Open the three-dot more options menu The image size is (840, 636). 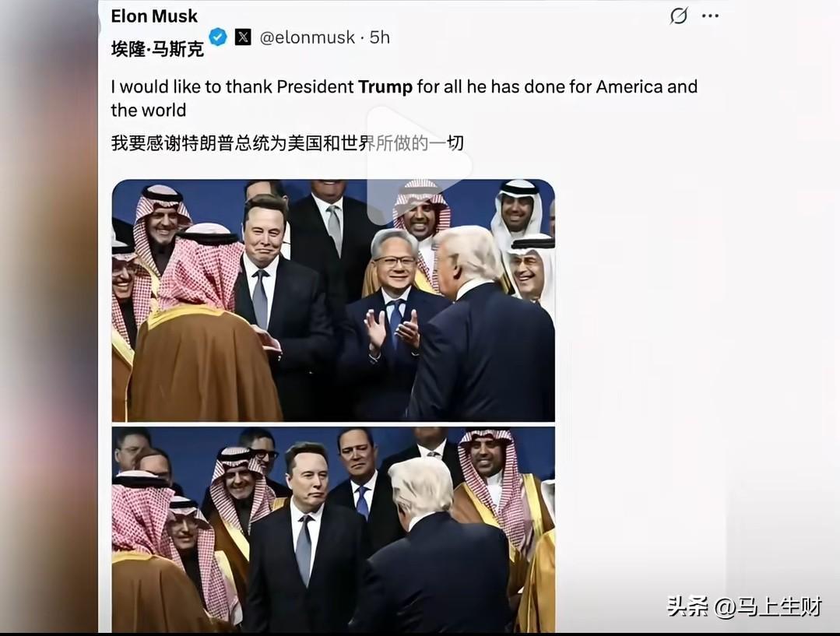[710, 16]
